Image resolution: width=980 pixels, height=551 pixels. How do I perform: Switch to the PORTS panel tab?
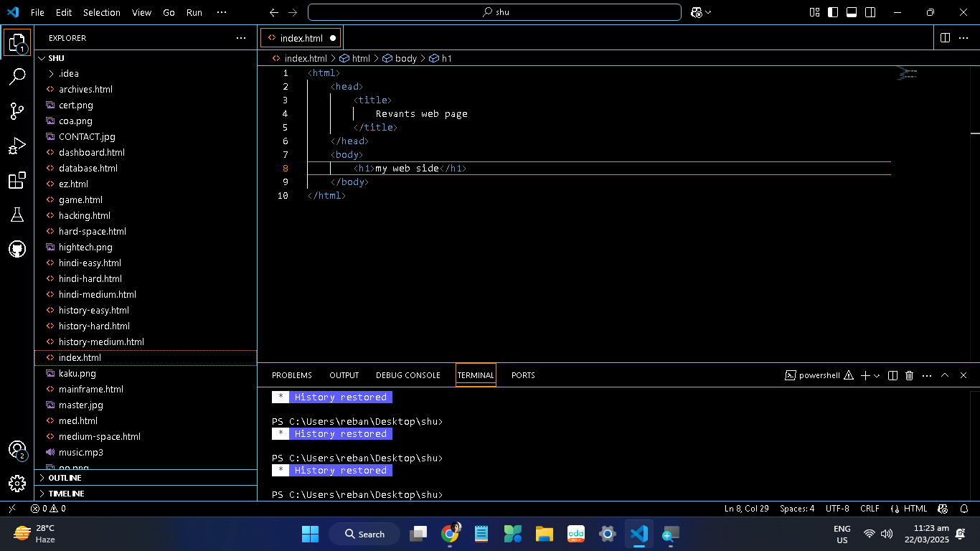[x=523, y=375]
